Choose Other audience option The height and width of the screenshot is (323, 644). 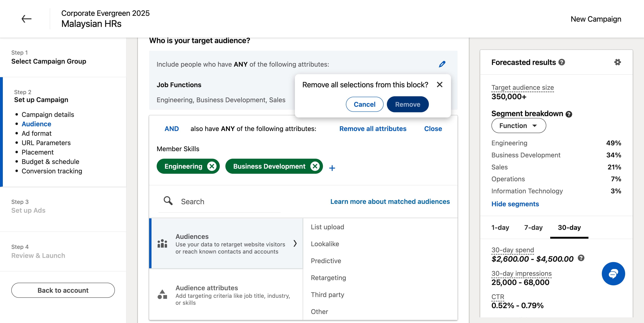tap(319, 312)
